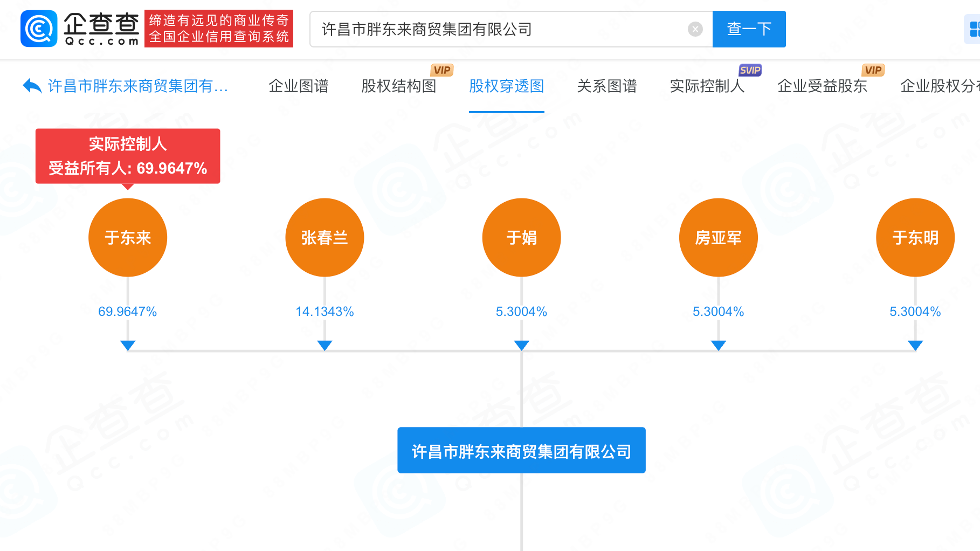980x551 pixels.
Task: Click the red 实际控制人 beneficiary label
Action: coord(128,156)
